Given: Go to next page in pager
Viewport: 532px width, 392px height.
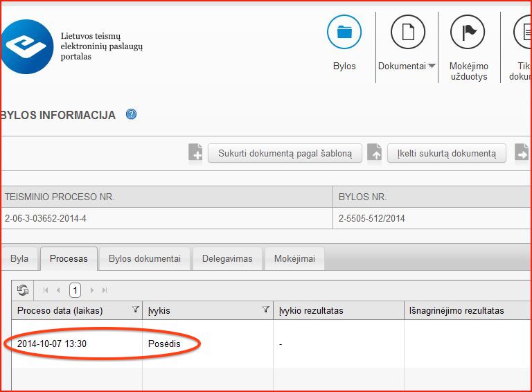Looking at the screenshot, I should coord(91,290).
